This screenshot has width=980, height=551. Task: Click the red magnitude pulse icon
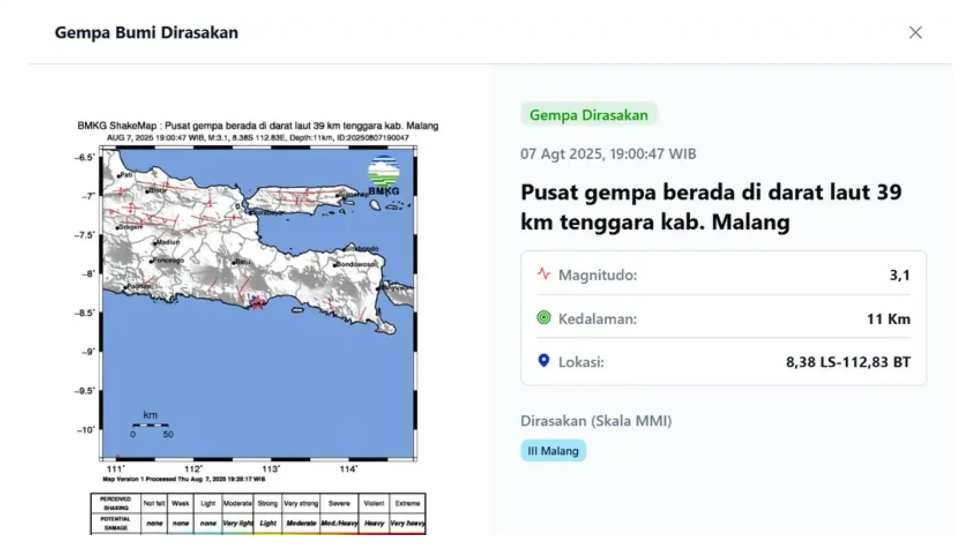(544, 274)
